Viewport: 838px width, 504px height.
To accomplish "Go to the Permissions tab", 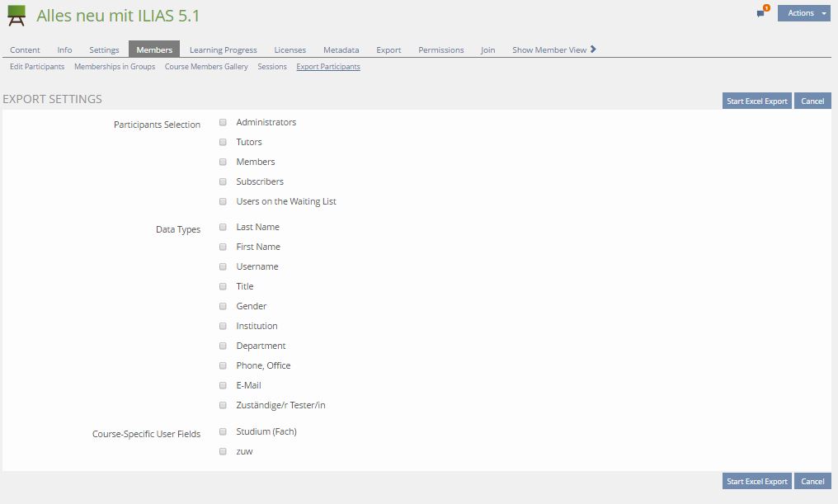I will coord(440,50).
